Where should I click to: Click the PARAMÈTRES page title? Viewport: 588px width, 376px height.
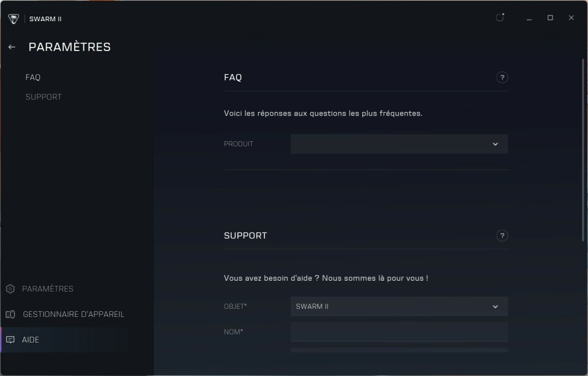coord(70,47)
